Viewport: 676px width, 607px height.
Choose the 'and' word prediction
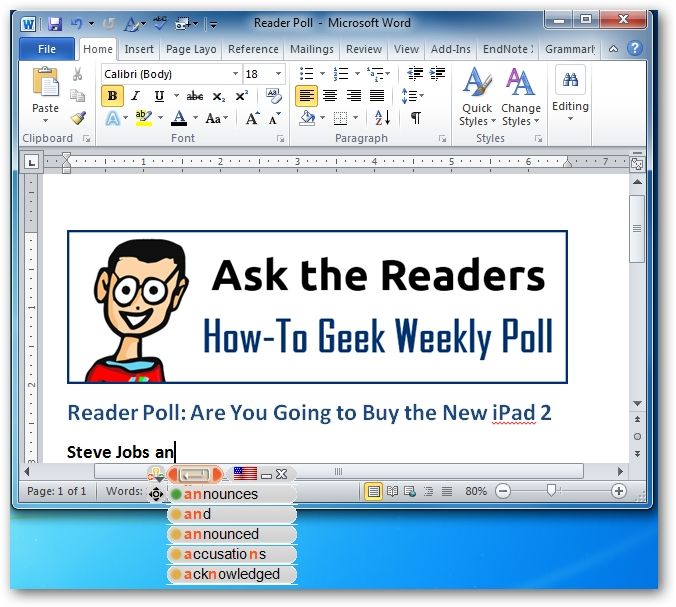click(232, 514)
